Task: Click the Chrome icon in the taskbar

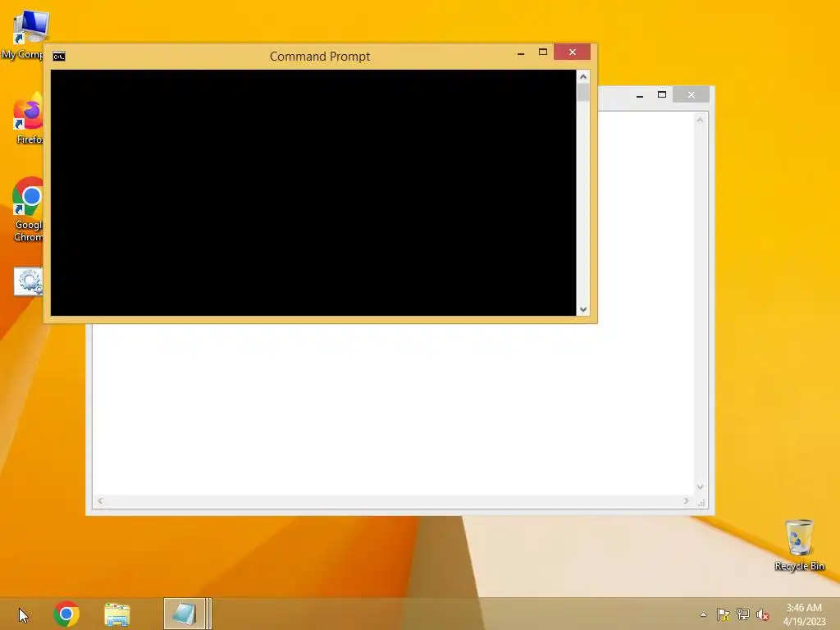Action: tap(66, 614)
